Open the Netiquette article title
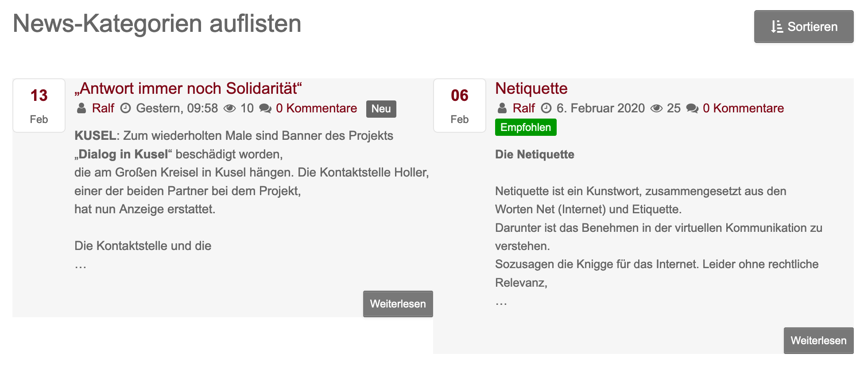The image size is (868, 369). pyautogui.click(x=531, y=88)
